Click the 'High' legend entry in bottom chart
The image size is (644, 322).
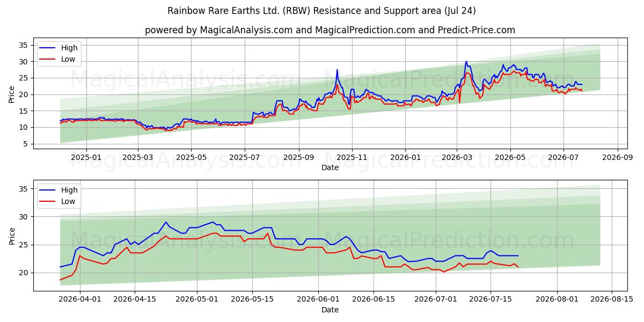(69, 190)
